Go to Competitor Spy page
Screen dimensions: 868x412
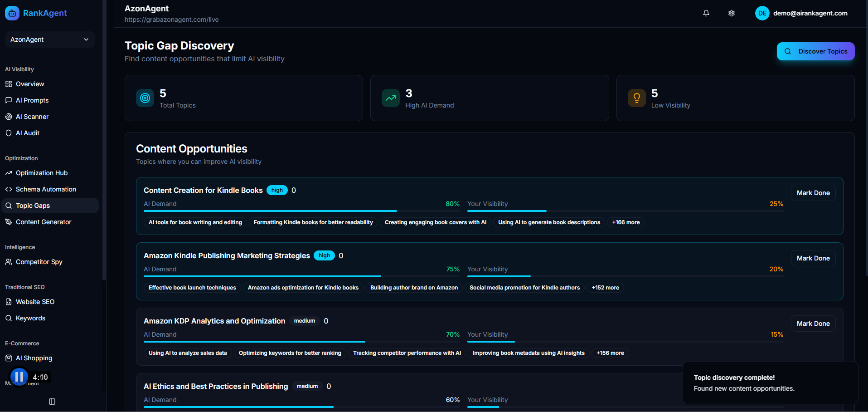39,262
